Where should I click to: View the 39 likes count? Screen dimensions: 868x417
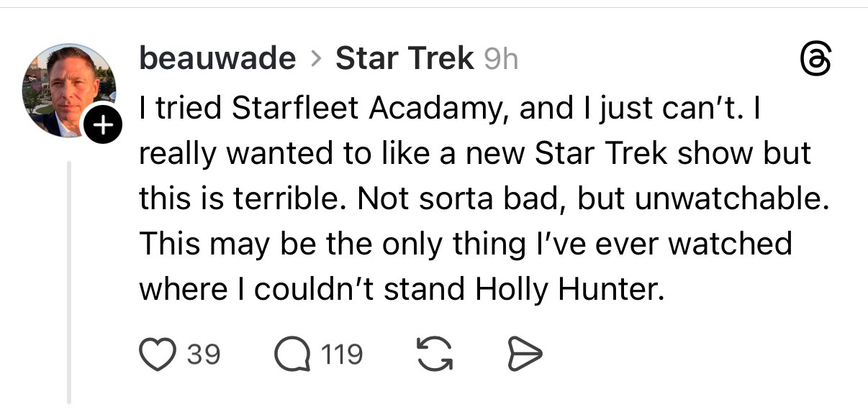click(204, 354)
